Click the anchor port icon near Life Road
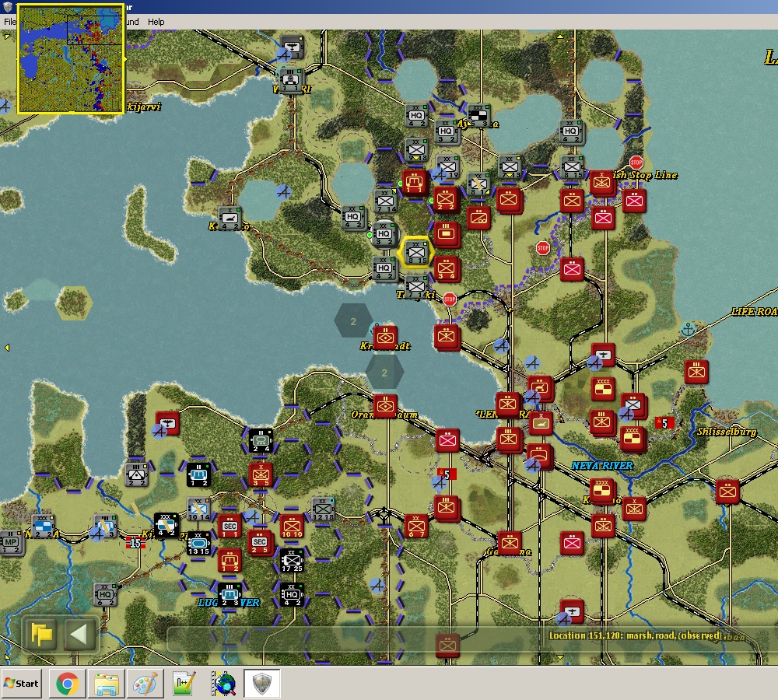The width and height of the screenshot is (778, 700). tap(689, 328)
